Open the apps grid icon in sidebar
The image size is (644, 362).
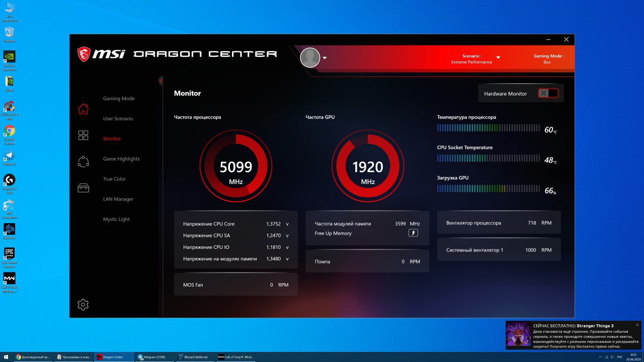pos(83,135)
